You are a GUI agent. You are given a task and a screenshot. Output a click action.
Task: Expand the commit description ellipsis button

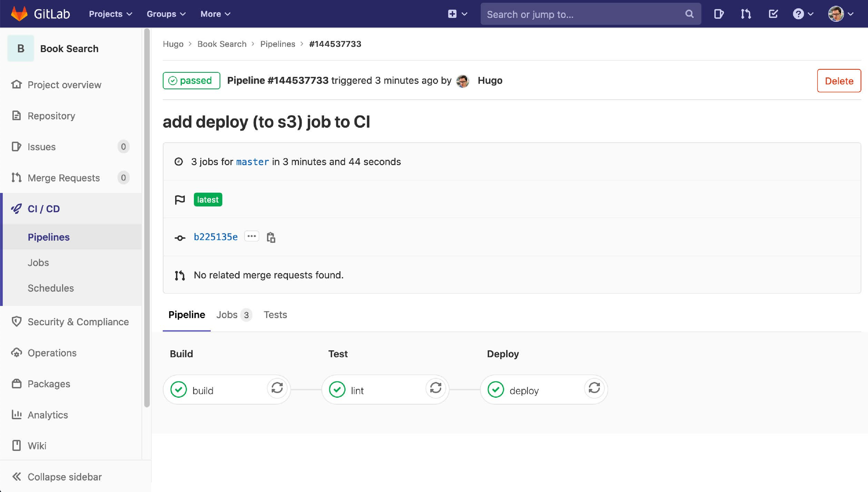(252, 236)
